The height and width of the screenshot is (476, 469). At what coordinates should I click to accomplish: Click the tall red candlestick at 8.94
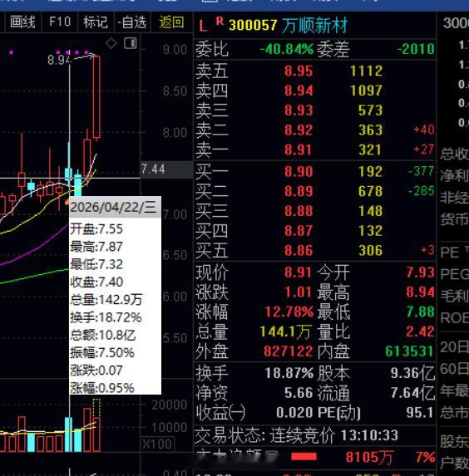96,97
